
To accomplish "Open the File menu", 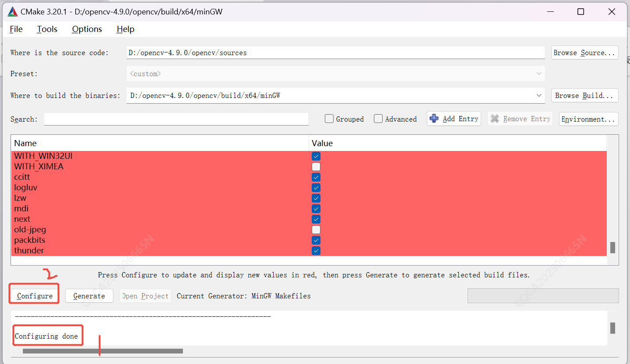I will pyautogui.click(x=16, y=29).
